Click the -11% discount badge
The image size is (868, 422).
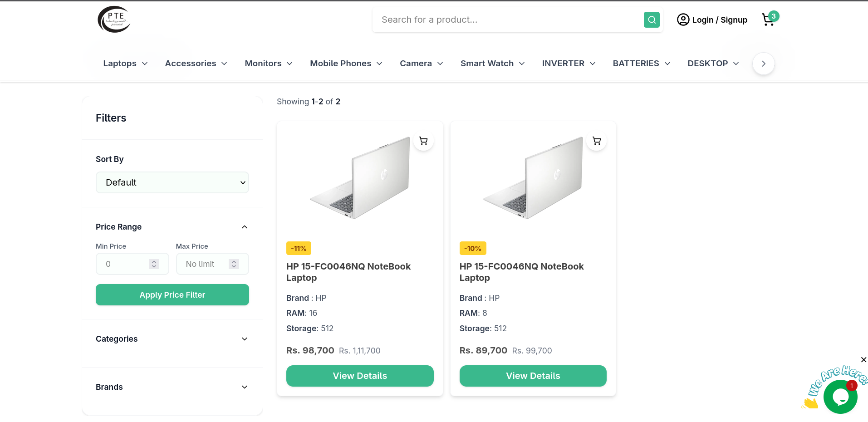[299, 248]
